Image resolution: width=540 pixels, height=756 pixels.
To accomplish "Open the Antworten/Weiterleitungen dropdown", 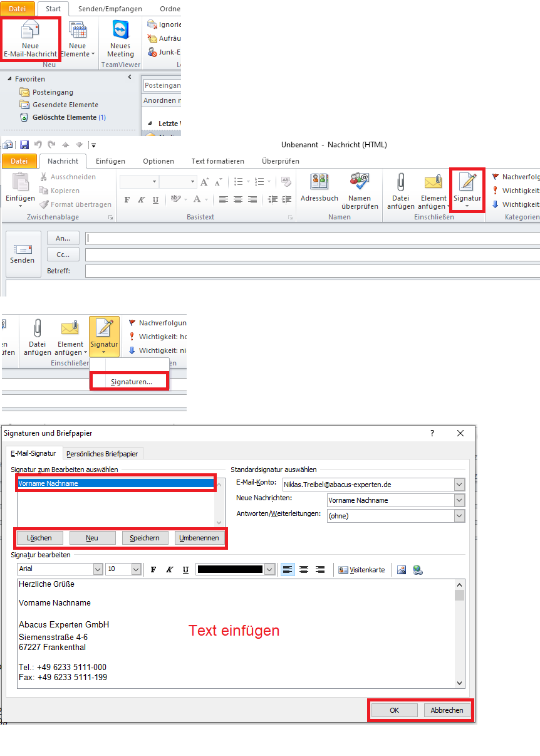I will (459, 516).
